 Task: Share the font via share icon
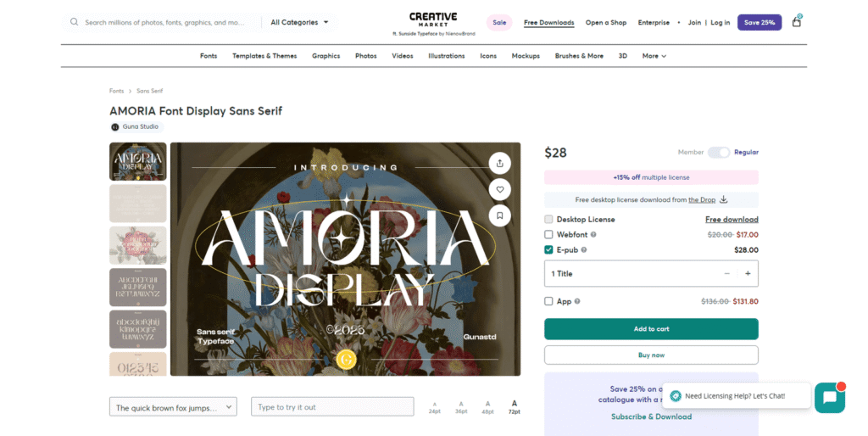[x=500, y=164]
